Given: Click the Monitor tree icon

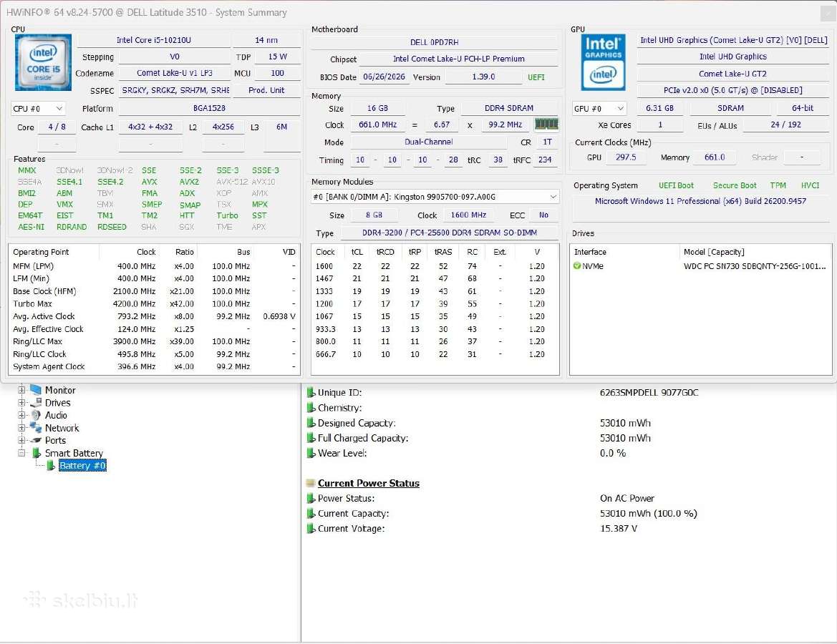Looking at the screenshot, I should pyautogui.click(x=36, y=390).
